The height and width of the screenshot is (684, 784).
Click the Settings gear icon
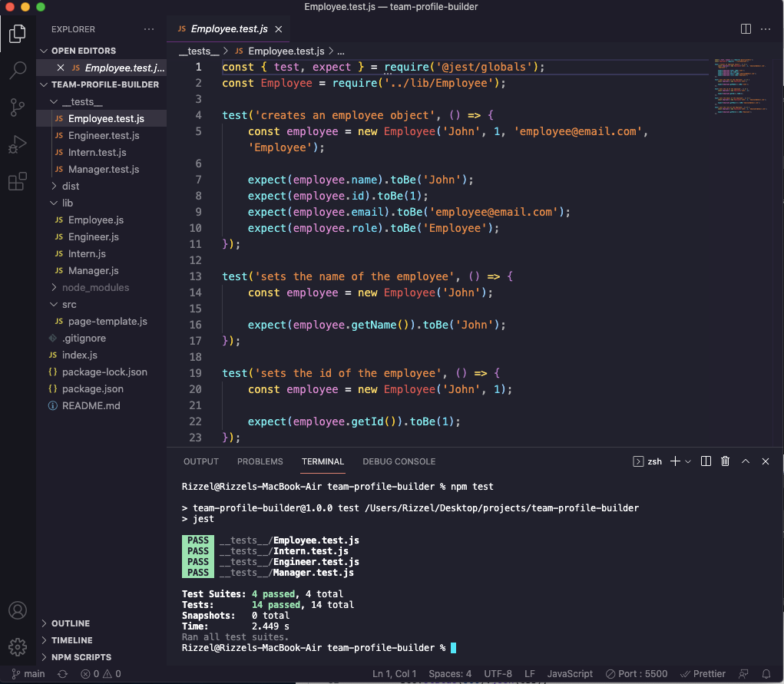17,646
